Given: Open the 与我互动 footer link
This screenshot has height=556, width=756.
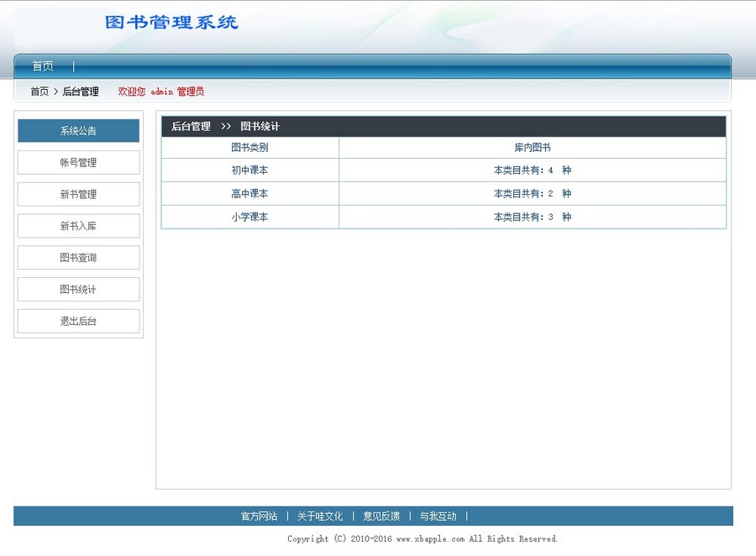Looking at the screenshot, I should point(438,517).
